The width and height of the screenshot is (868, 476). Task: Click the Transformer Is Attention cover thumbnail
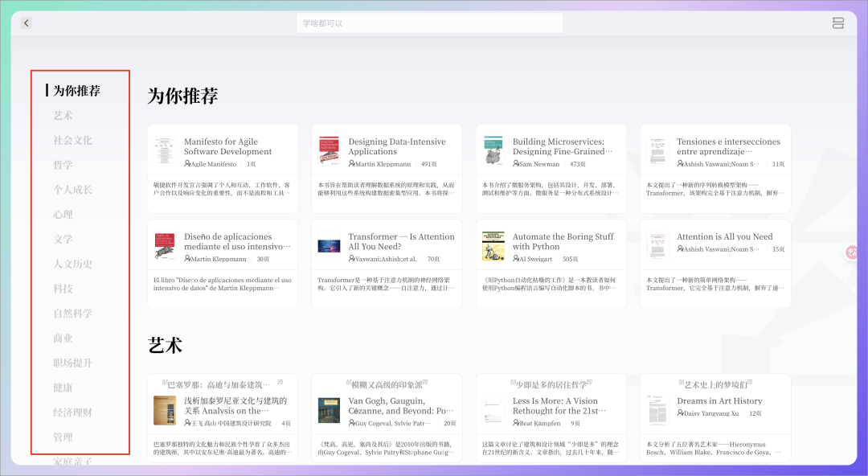click(329, 246)
